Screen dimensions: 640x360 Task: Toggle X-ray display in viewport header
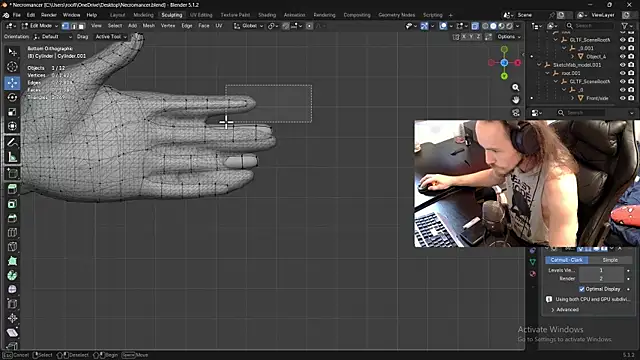tap(475, 26)
